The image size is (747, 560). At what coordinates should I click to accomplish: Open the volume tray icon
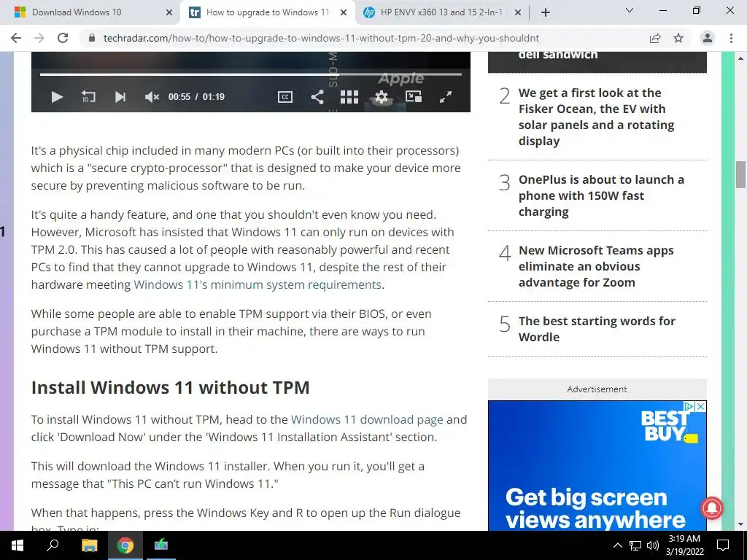coord(653,545)
